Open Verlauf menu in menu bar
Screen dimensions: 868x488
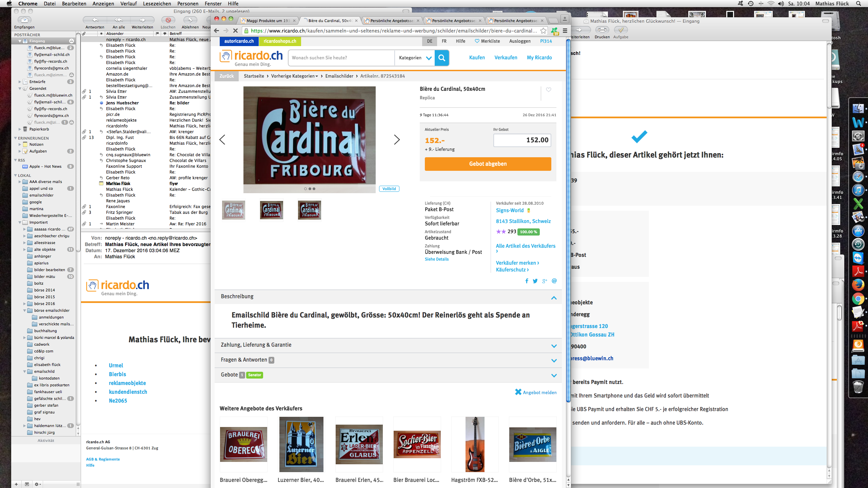coord(129,3)
